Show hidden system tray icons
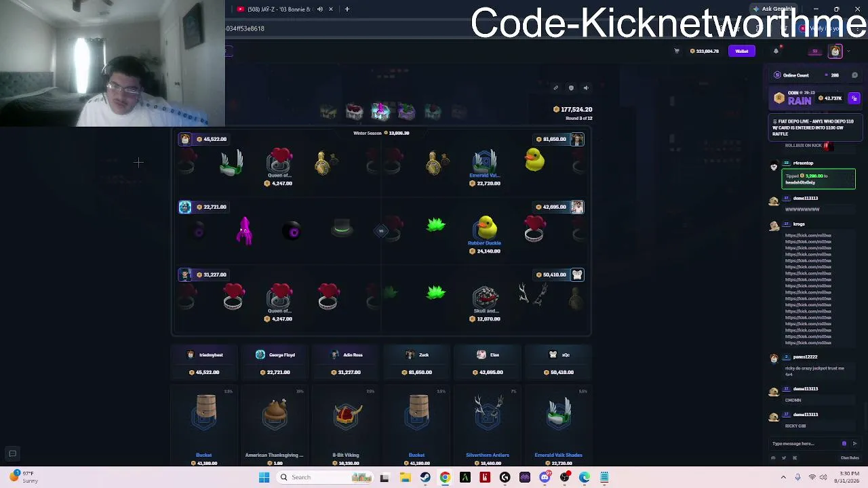Viewport: 868px width, 488px height. point(783,477)
